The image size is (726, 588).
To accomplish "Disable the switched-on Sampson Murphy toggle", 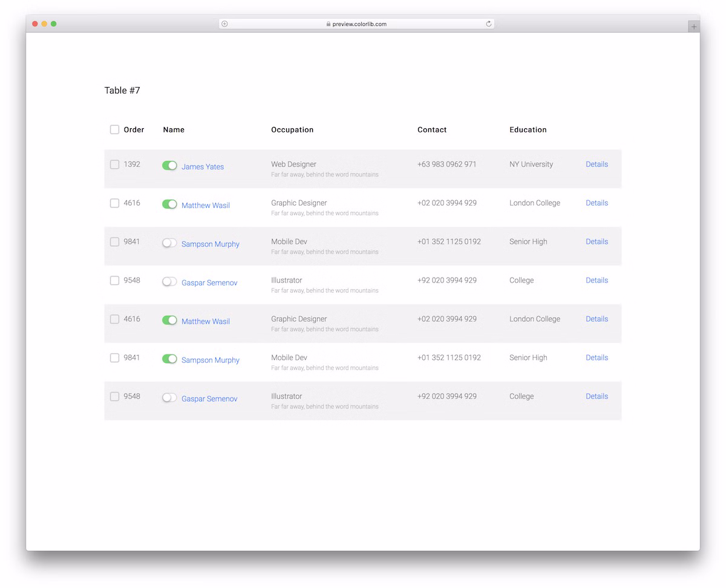I will (x=169, y=359).
